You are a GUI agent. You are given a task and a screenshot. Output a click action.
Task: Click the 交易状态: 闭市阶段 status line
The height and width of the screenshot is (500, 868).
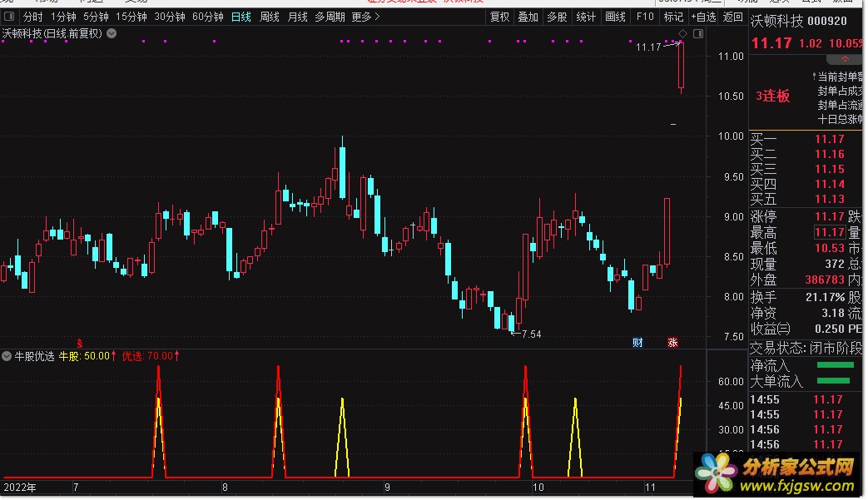point(806,348)
